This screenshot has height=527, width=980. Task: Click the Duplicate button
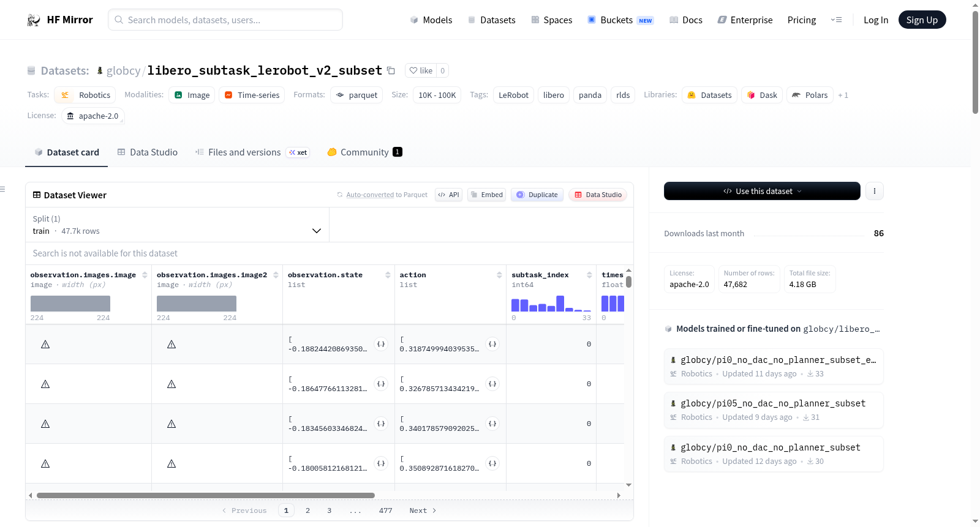click(537, 195)
